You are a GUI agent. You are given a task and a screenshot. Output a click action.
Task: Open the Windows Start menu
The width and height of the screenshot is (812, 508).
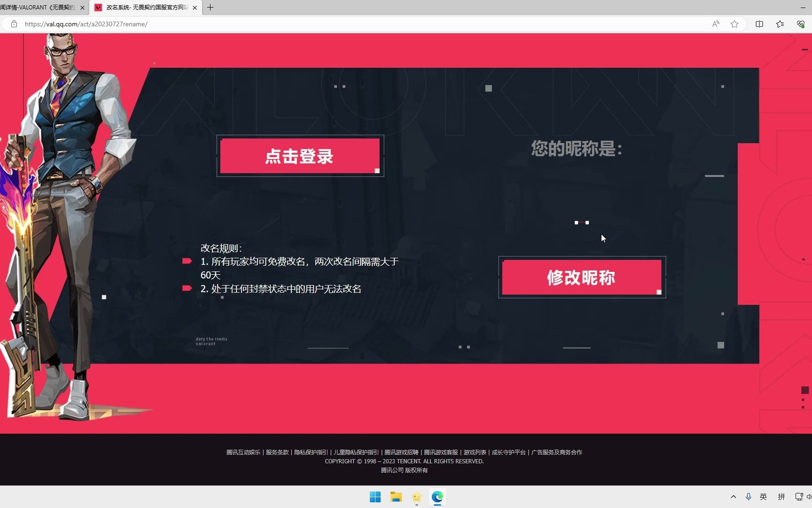(375, 497)
